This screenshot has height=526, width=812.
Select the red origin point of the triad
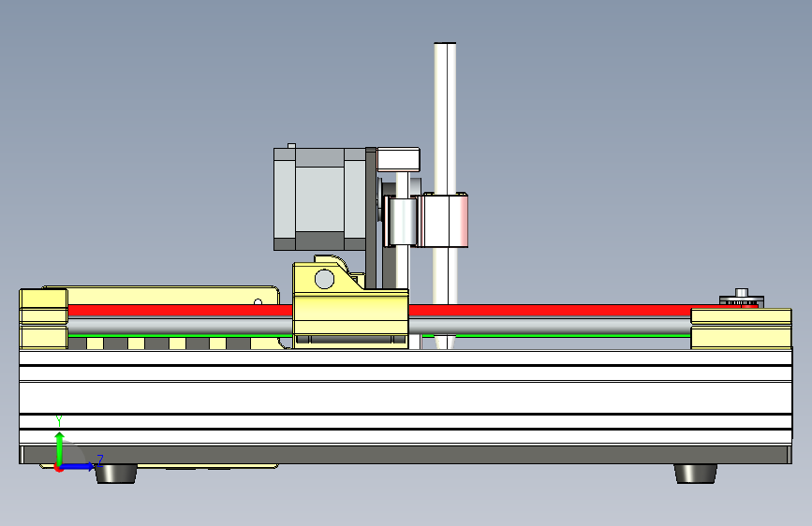click(x=58, y=468)
